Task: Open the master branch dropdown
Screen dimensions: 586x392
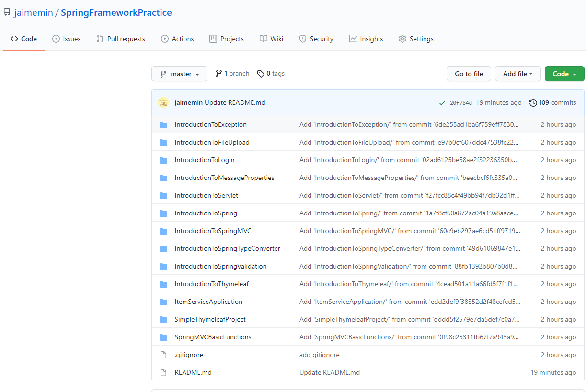Action: [x=179, y=74]
